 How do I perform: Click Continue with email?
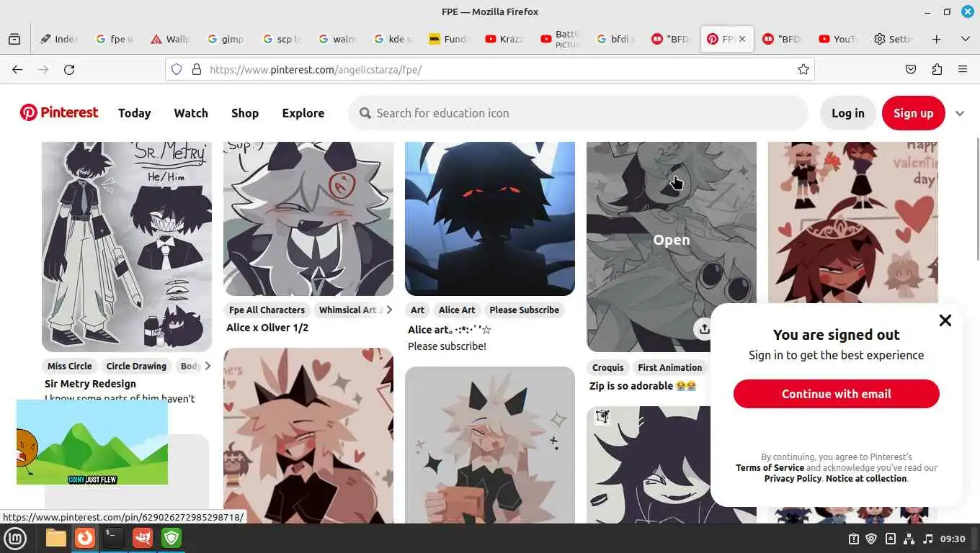coord(836,394)
